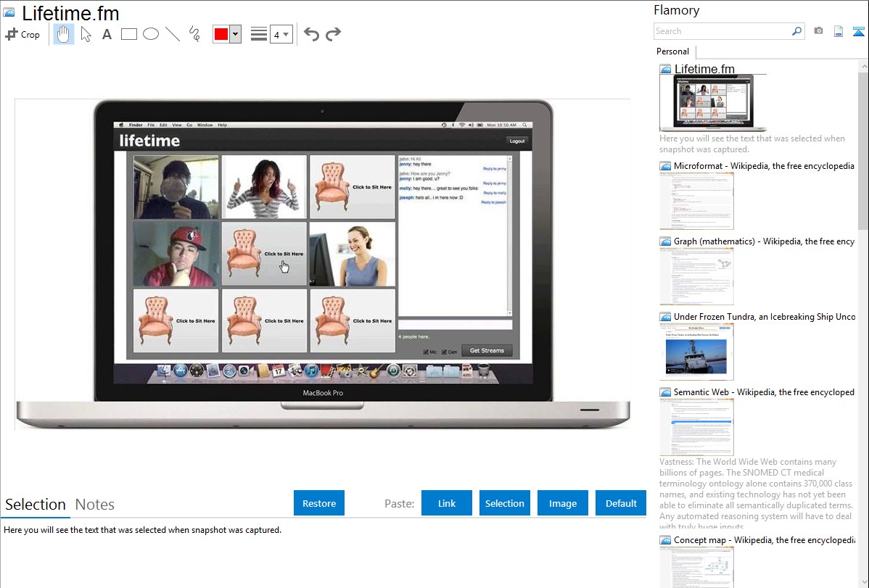Switch to the Notes tab
The width and height of the screenshot is (869, 588).
pyautogui.click(x=95, y=505)
